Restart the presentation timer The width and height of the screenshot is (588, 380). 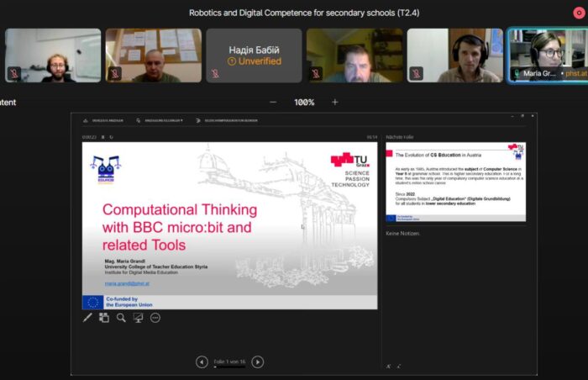click(112, 136)
